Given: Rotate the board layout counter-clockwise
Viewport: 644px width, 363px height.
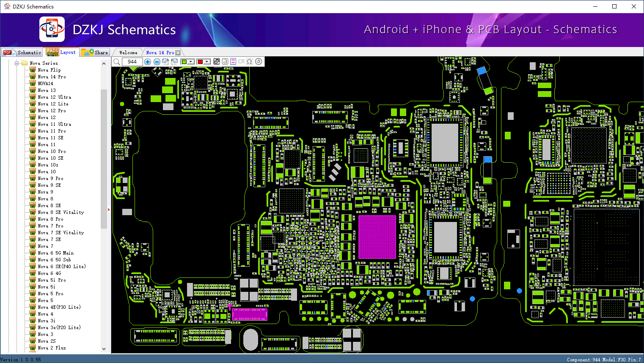Looking at the screenshot, I should [174, 62].
